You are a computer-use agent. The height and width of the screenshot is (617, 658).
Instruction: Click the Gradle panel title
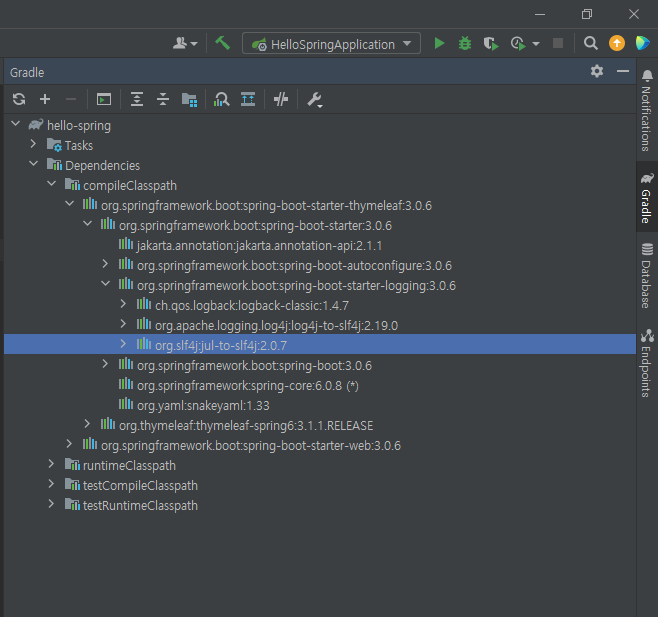click(x=27, y=72)
